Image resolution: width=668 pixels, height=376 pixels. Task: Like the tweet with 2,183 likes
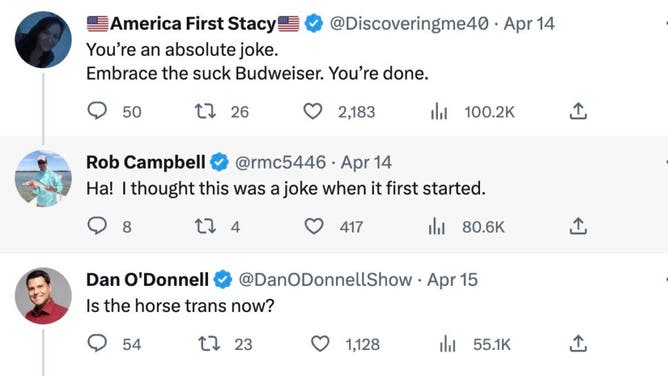313,112
